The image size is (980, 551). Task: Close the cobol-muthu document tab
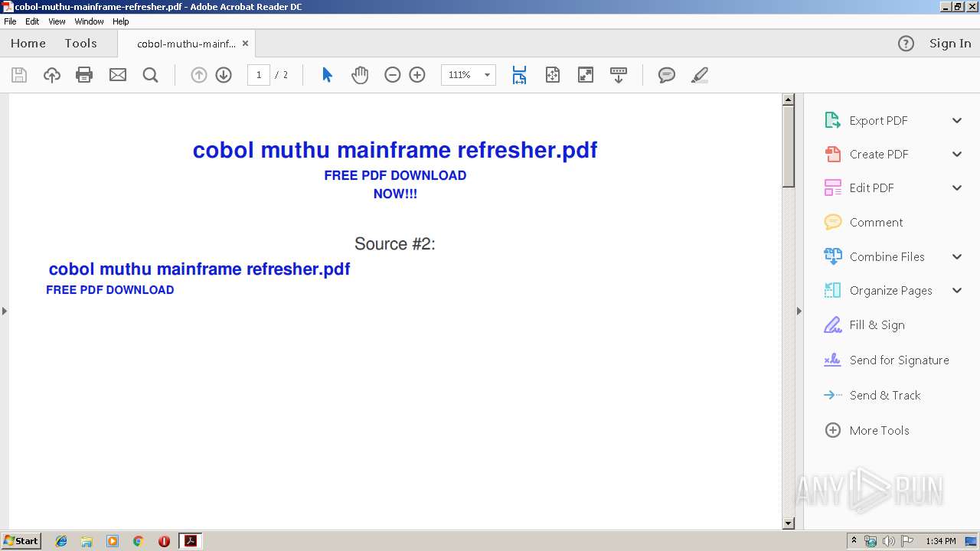pos(245,44)
